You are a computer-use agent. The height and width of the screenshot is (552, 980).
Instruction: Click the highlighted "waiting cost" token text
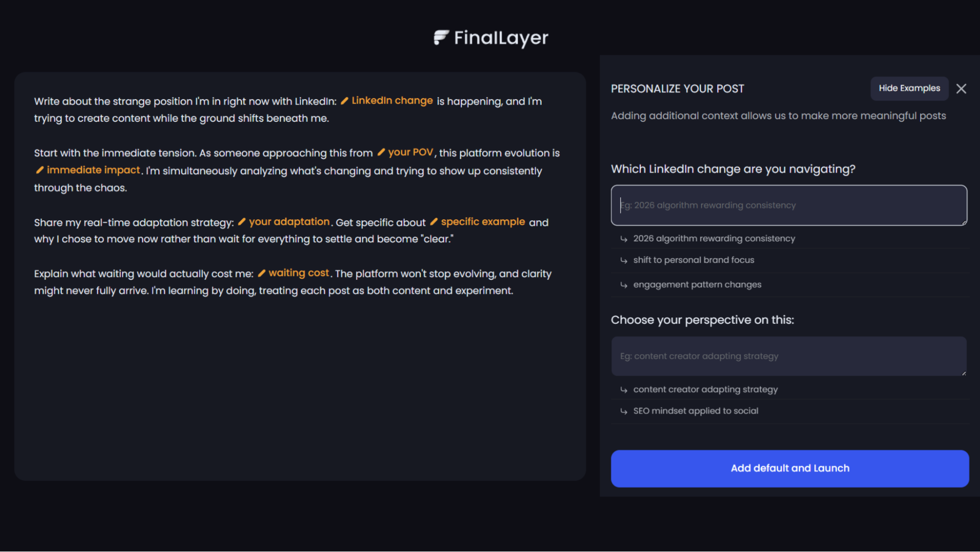(299, 273)
